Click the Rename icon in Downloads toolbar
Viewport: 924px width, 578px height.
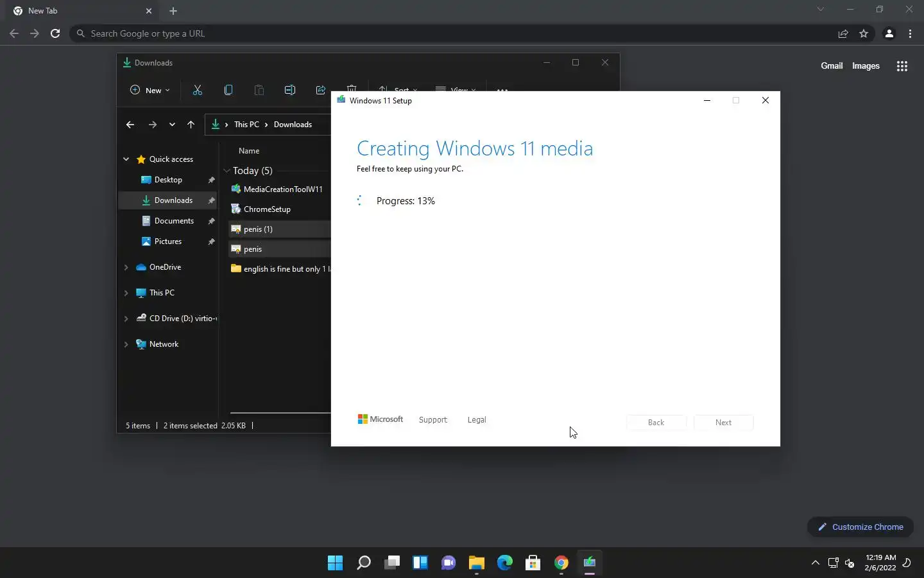pyautogui.click(x=290, y=90)
